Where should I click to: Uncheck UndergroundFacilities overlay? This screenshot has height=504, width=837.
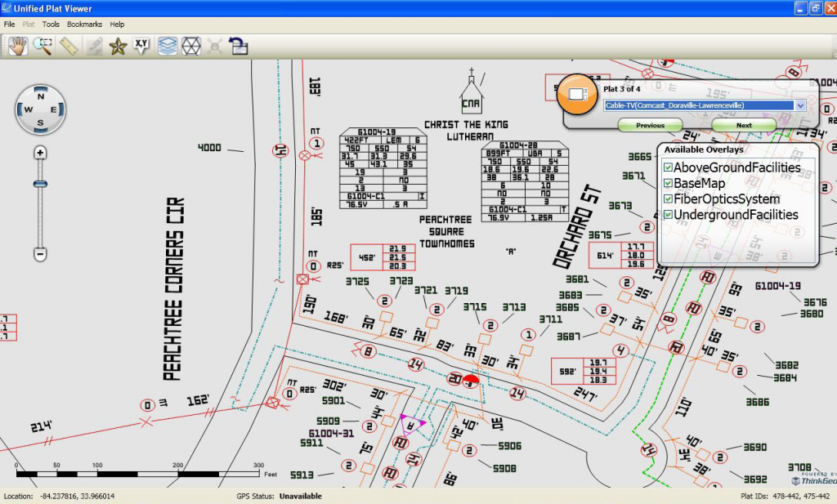pos(668,214)
